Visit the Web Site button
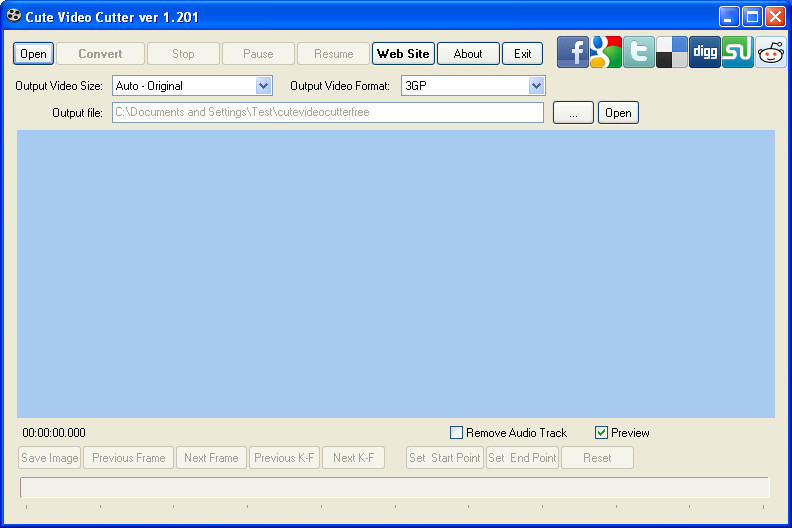Screen dimensions: 792x528 pyautogui.click(x=403, y=54)
